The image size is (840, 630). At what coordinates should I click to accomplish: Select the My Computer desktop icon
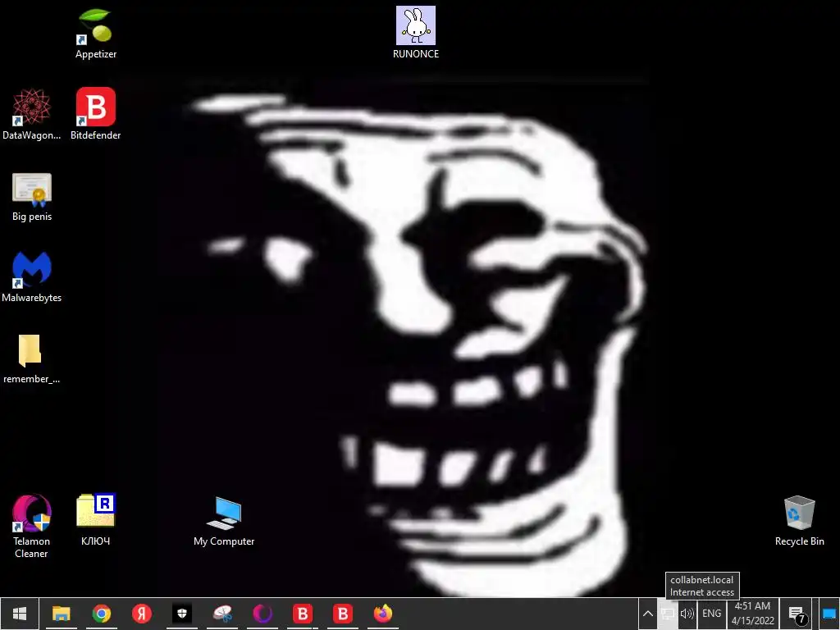click(x=224, y=521)
